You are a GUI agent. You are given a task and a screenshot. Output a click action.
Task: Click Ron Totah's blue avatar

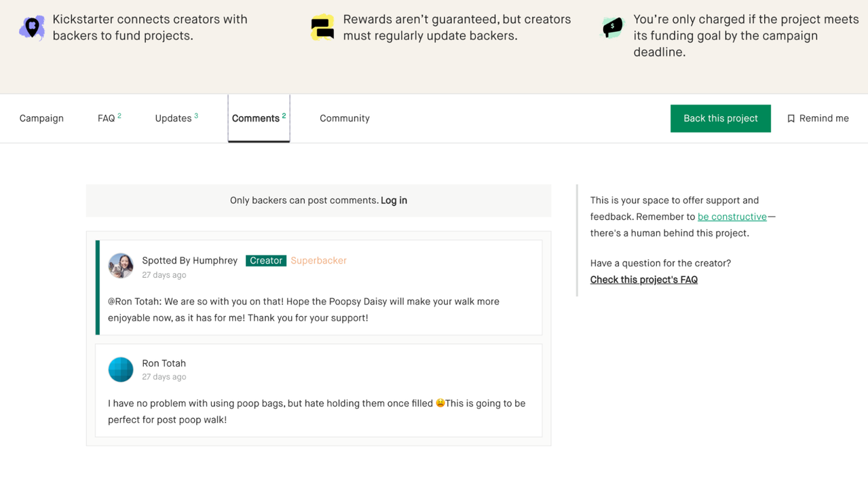(x=121, y=369)
